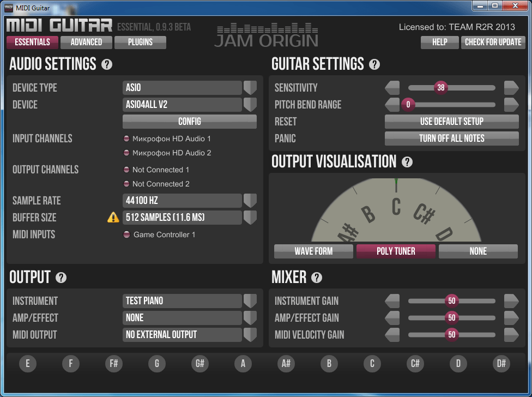Open Mixer help question mark
Viewport: 532px width, 397px height.
click(317, 278)
